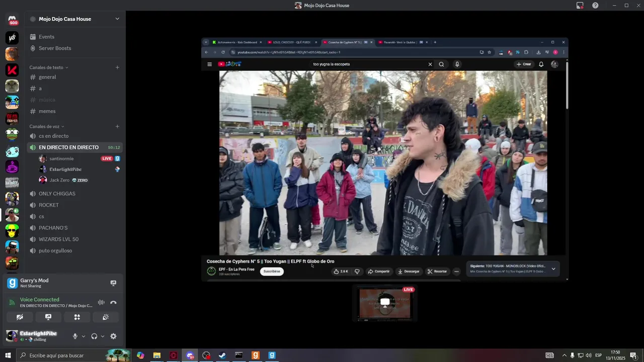Open the general text channel

pyautogui.click(x=75, y=77)
